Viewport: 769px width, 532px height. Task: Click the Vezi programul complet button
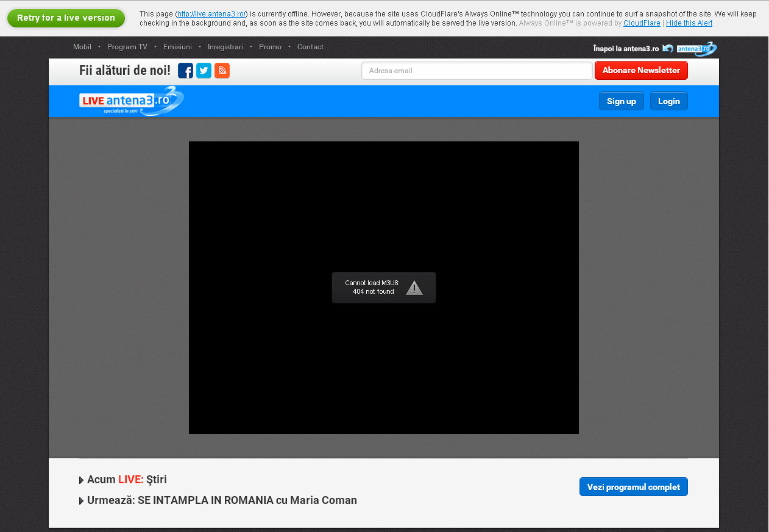coord(634,487)
